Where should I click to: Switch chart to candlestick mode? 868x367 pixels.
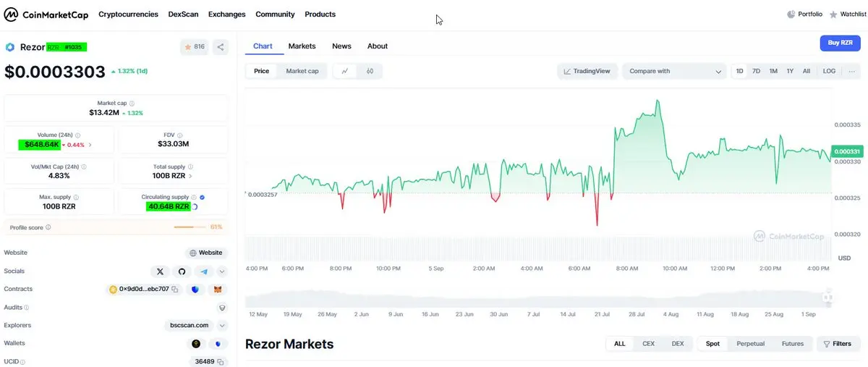pyautogui.click(x=370, y=71)
